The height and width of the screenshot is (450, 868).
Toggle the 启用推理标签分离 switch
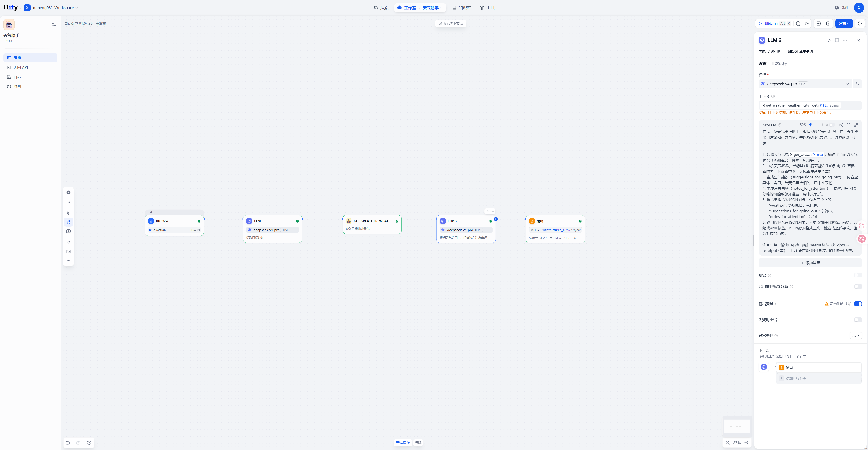(858, 287)
